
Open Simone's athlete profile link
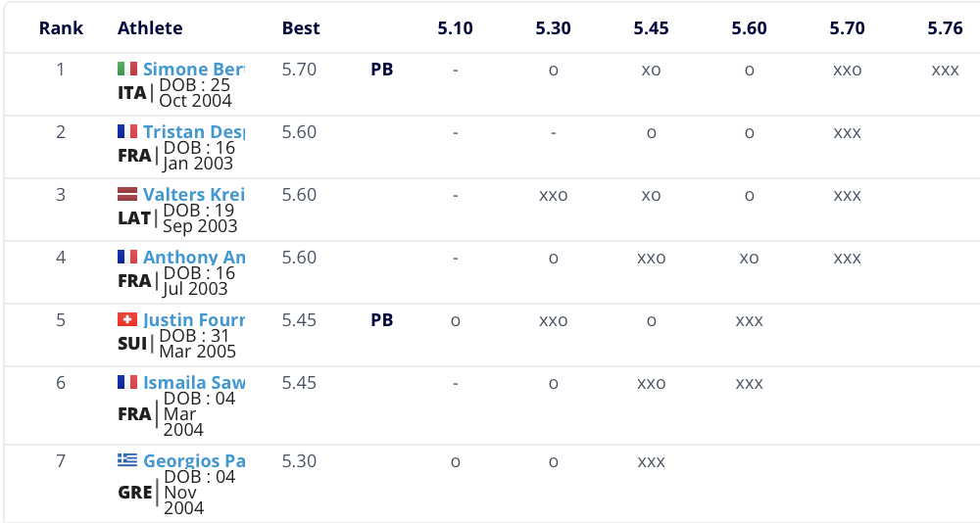193,70
